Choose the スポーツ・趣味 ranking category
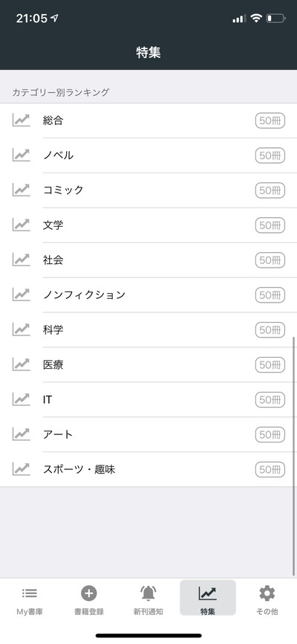297x644 pixels. click(x=148, y=469)
